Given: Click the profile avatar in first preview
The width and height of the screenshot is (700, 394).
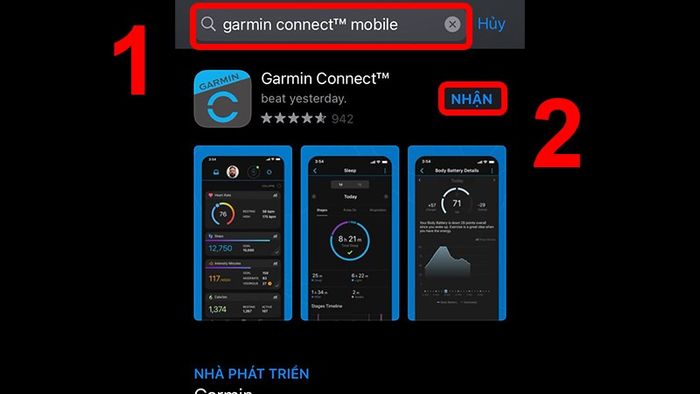Looking at the screenshot, I should (233, 172).
